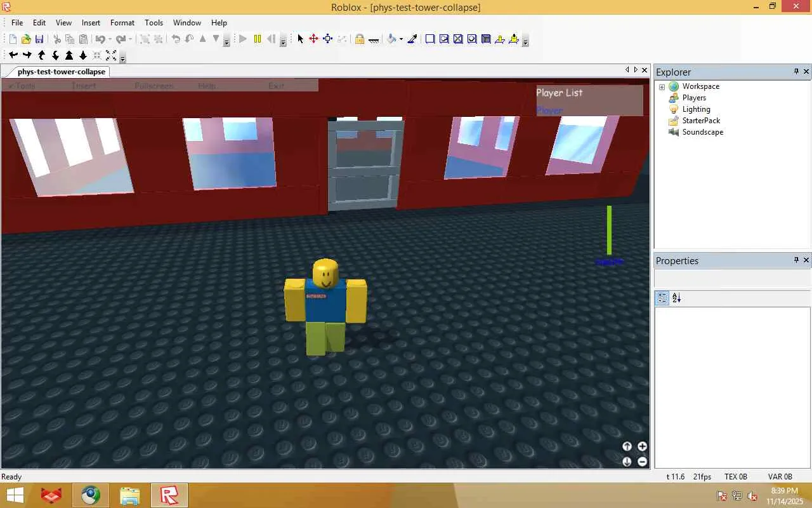Screen dimensions: 812x508
Task: Open the Window menu
Action: coord(187,23)
